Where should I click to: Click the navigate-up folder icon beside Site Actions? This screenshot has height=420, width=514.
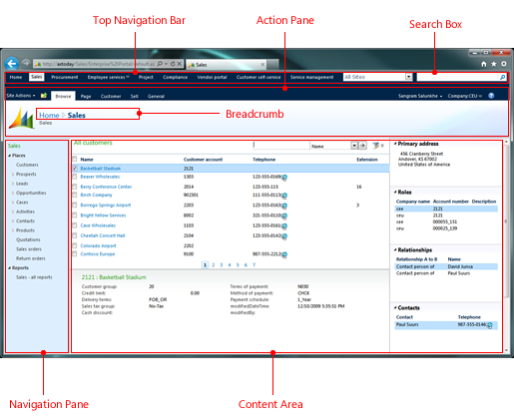pos(44,96)
